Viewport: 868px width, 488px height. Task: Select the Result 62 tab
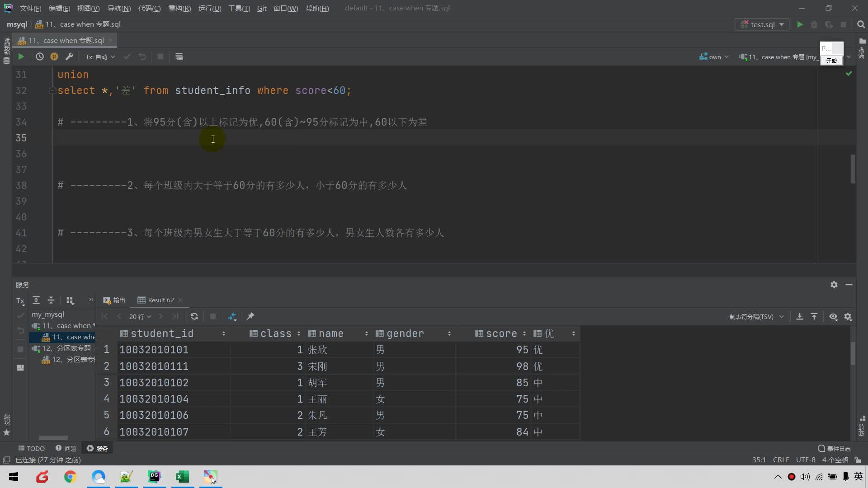156,300
